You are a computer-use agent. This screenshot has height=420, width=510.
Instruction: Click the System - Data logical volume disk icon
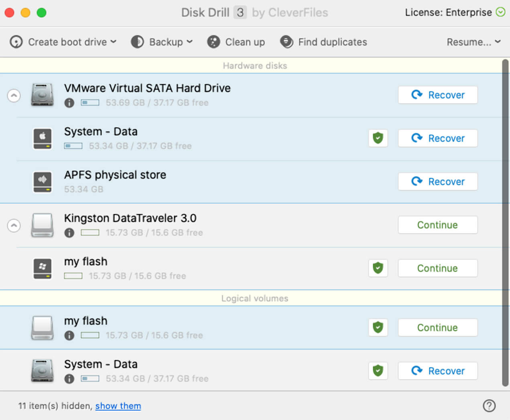click(x=42, y=371)
